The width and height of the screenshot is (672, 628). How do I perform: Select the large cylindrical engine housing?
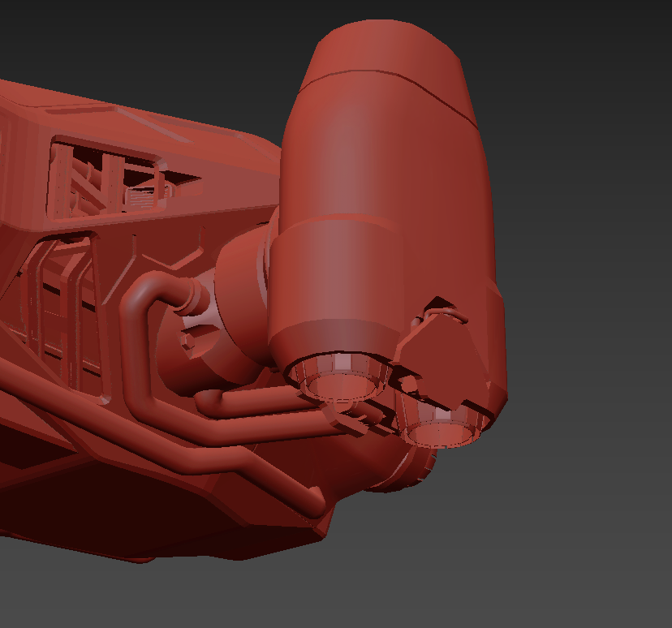tap(373, 162)
